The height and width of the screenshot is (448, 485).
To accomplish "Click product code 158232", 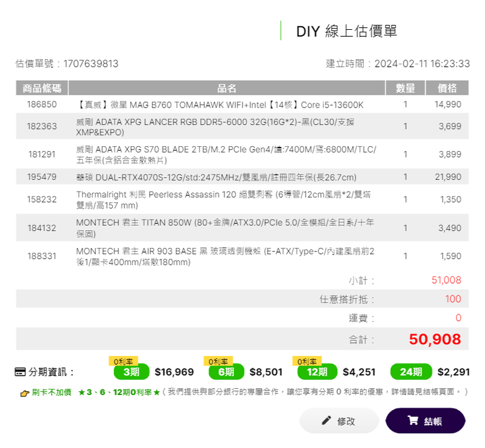I will [x=42, y=199].
